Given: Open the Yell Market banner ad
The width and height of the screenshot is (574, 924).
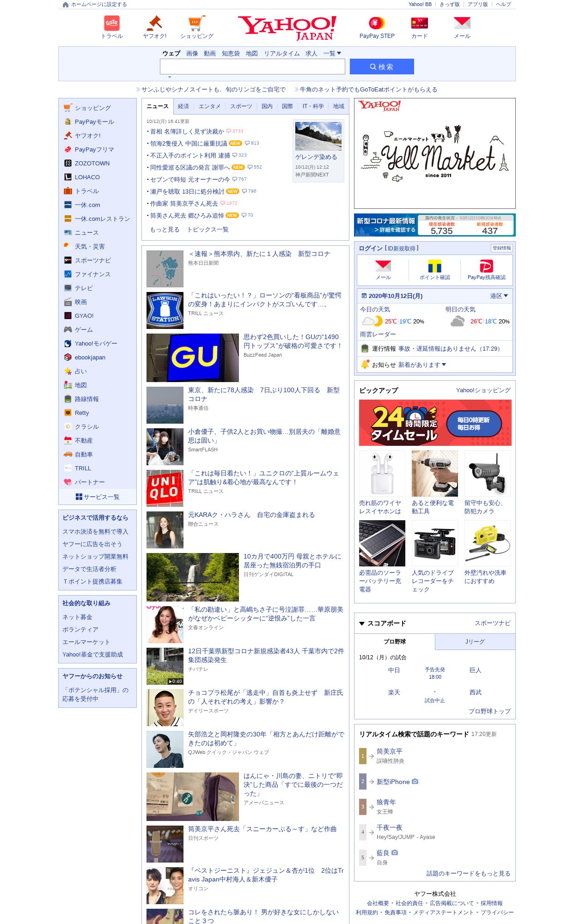Looking at the screenshot, I should coord(435,153).
